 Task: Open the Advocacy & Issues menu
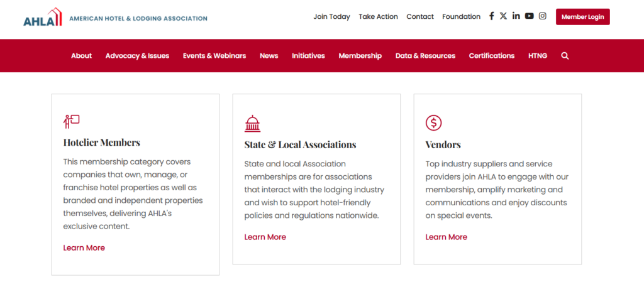(137, 56)
